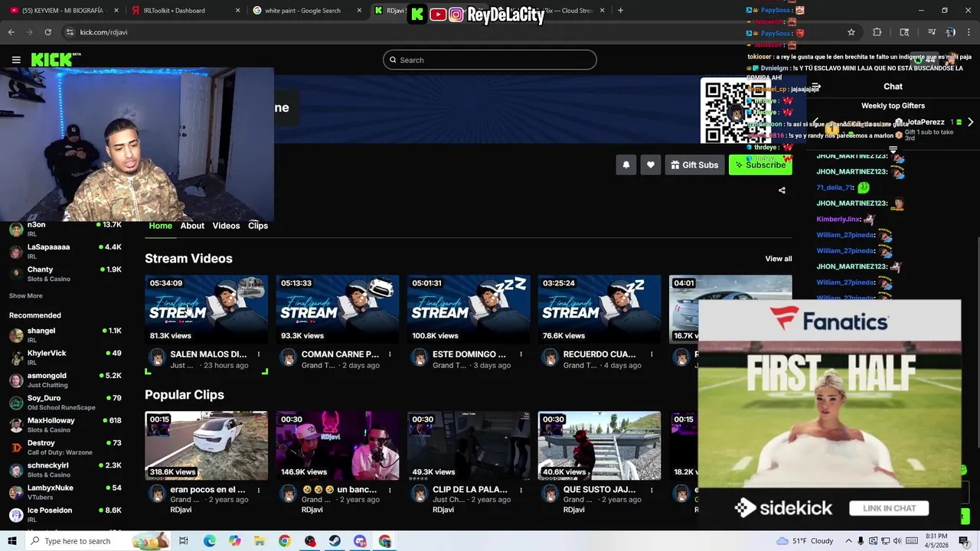Switch to the Home channel tab
Image resolution: width=980 pixels, height=551 pixels.
tap(160, 226)
